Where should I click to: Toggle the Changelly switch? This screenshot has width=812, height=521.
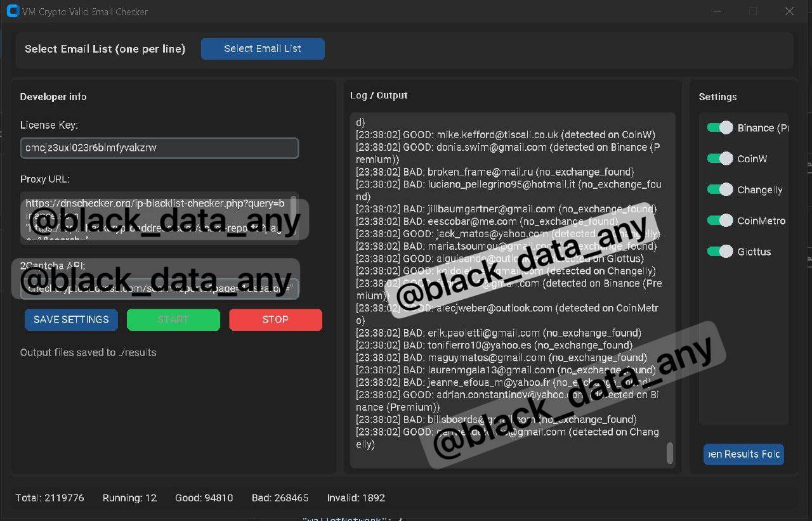point(720,190)
